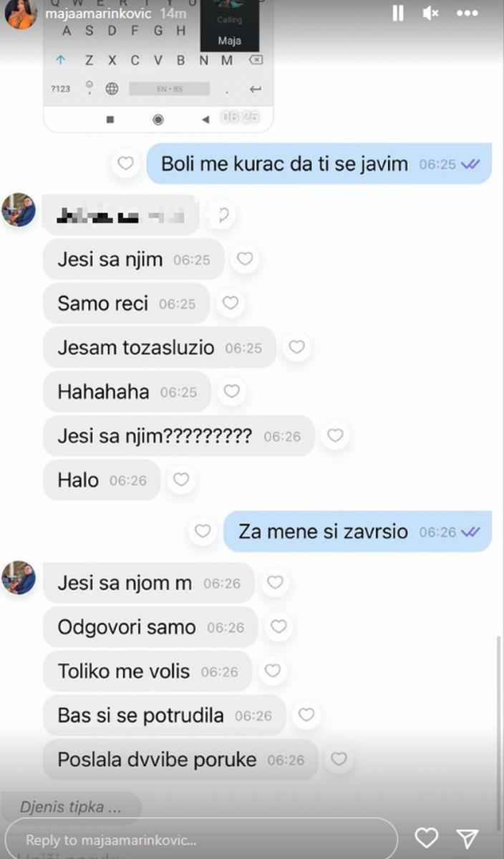Open the three-dots more options menu
Screen dimensions: 504x859
point(467,13)
